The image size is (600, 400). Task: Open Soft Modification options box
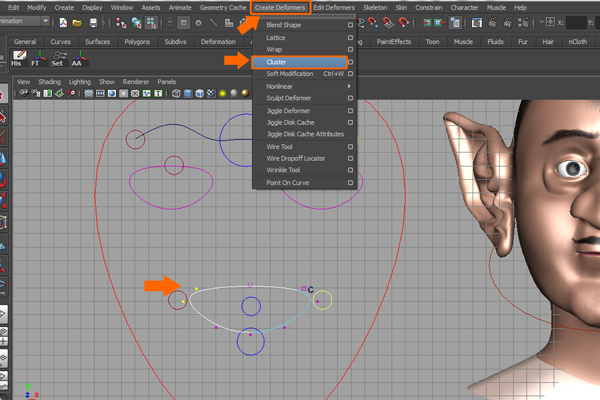[350, 73]
